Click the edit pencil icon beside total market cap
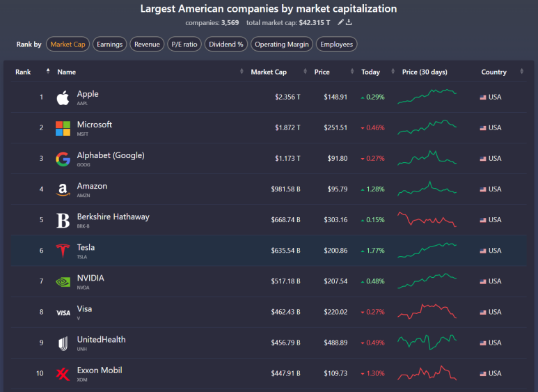The height and width of the screenshot is (392, 538). (340, 22)
